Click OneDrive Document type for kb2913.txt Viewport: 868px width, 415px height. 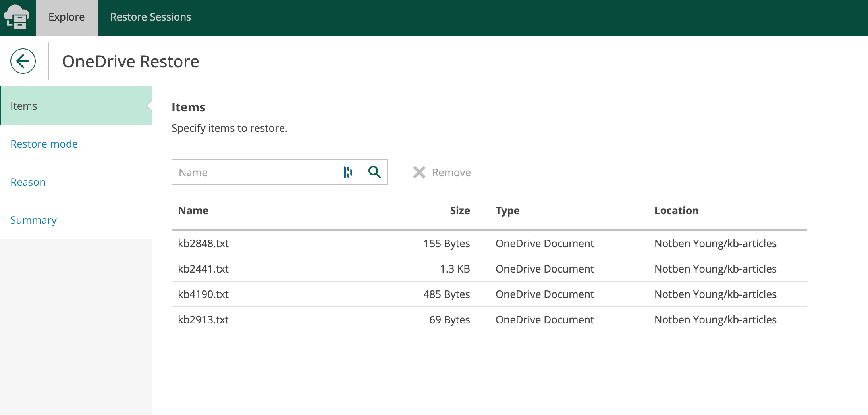tap(545, 319)
